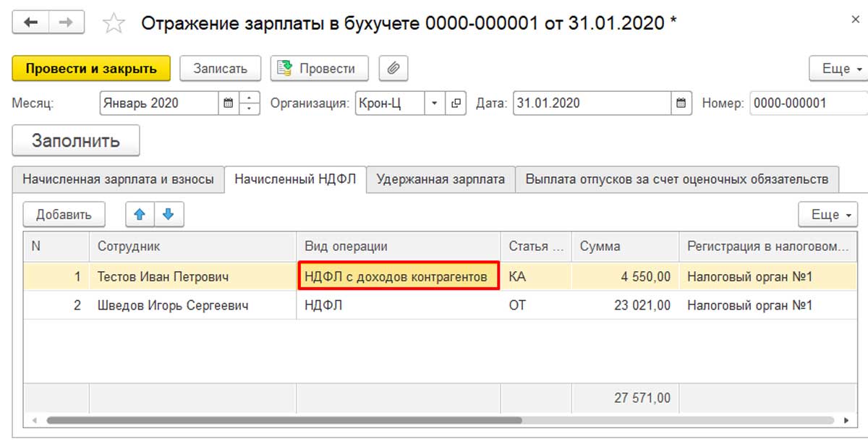This screenshot has height=444, width=868.
Task: Click the paperclip attachments icon
Action: (x=393, y=69)
